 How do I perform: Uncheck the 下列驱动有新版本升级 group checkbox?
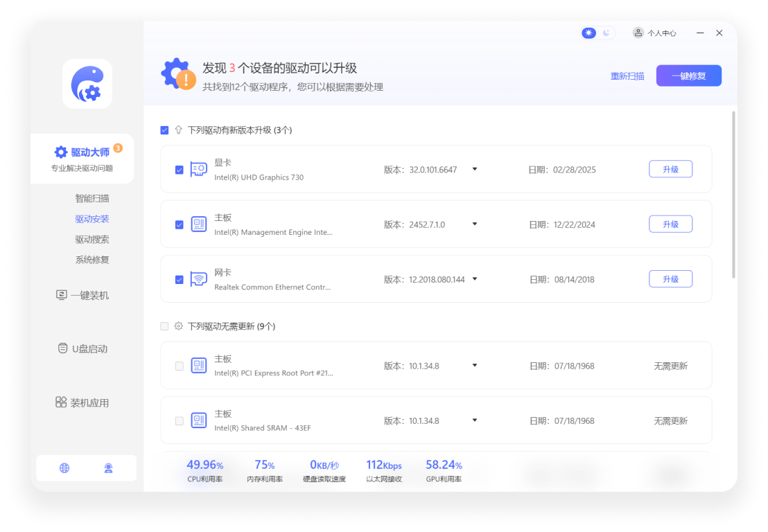coord(164,130)
